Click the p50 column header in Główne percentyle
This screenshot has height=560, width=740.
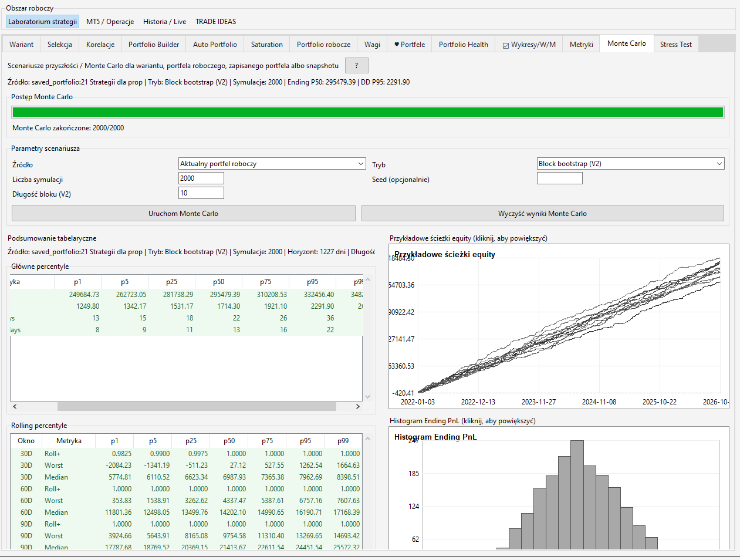pyautogui.click(x=219, y=282)
